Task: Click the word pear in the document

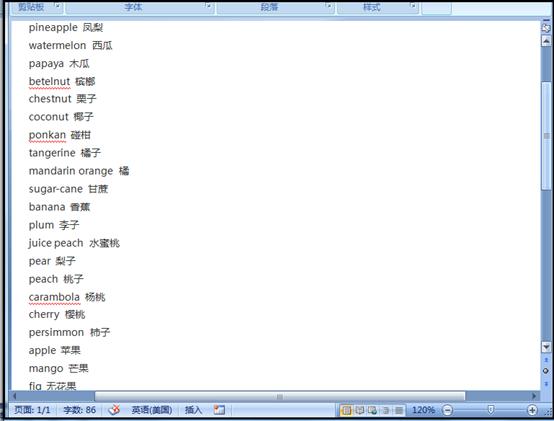Action: point(40,262)
